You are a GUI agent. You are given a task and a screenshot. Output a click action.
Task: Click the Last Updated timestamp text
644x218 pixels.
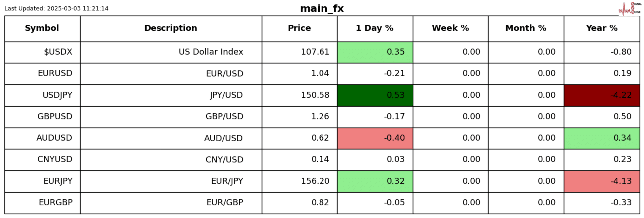pos(56,9)
